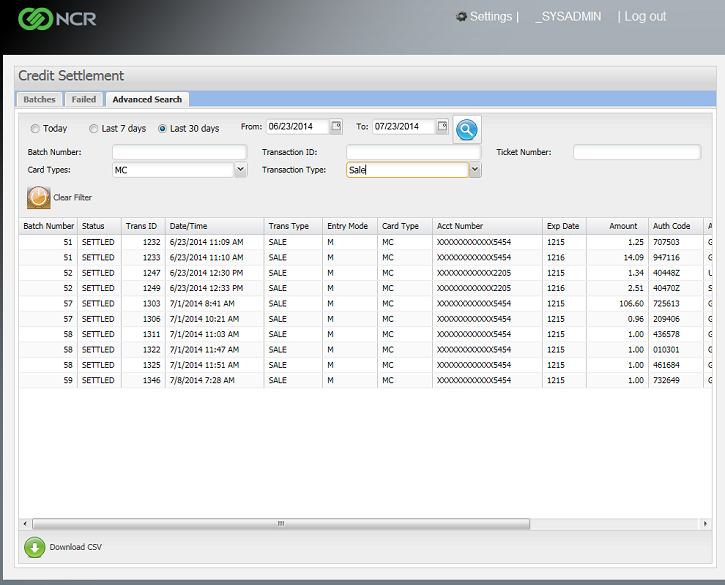
Task: Expand the Transaction Type dropdown arrow
Action: point(475,170)
